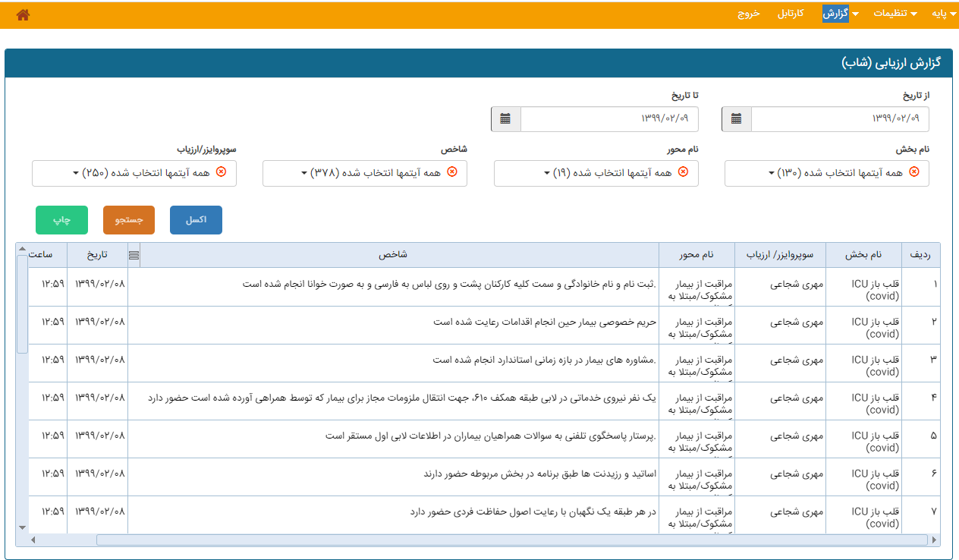Open the calendar picker for تا تاریخ
959x560 pixels.
pyautogui.click(x=505, y=119)
